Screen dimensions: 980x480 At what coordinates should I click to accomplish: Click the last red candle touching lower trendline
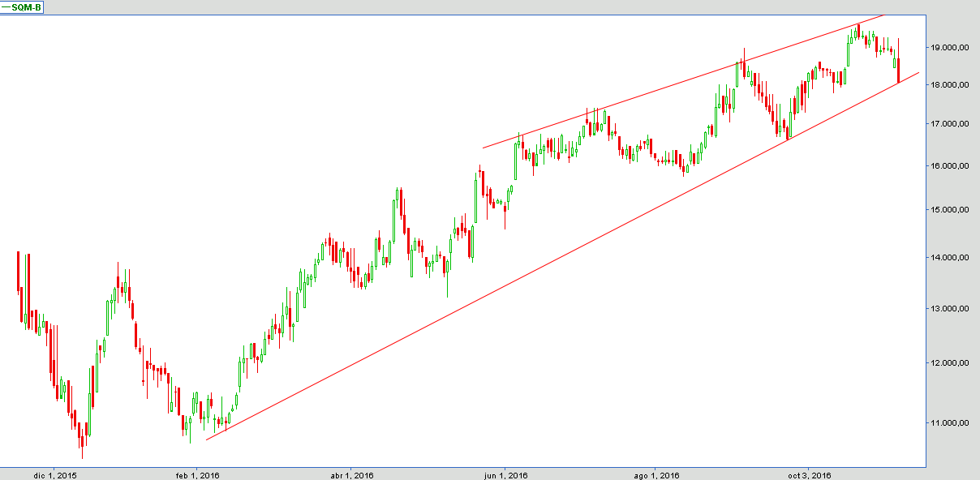[x=899, y=70]
